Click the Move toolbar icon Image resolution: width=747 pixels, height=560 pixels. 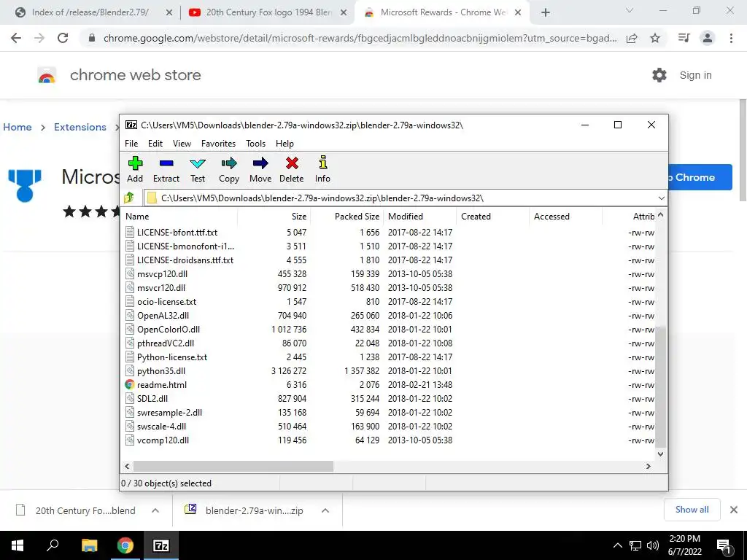click(x=260, y=169)
